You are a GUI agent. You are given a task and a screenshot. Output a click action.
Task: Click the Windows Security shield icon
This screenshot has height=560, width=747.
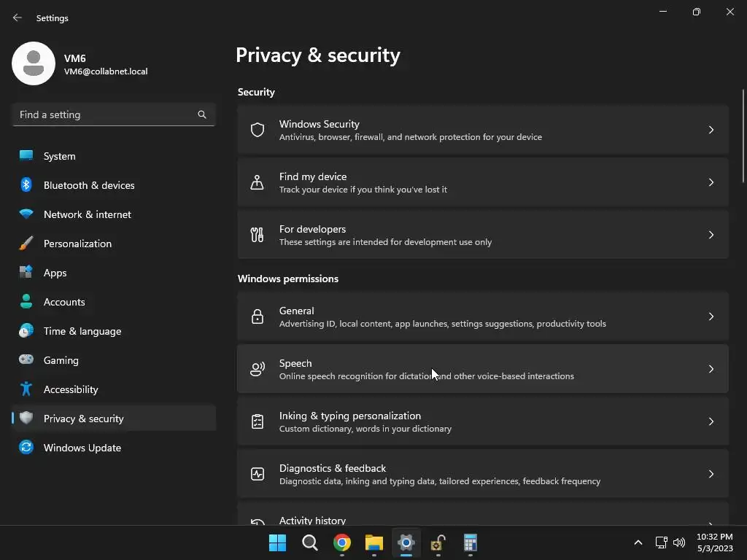pos(258,130)
